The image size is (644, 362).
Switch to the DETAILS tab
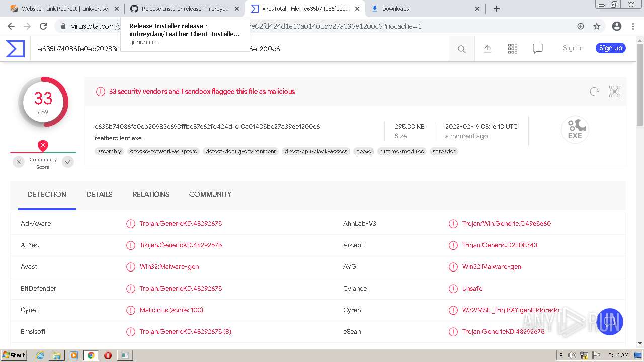tap(100, 194)
